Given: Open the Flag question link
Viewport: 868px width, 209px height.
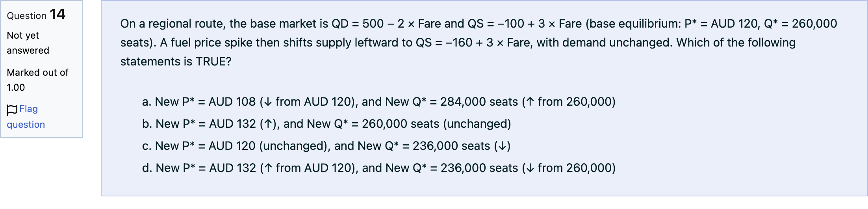Looking at the screenshot, I should click(x=26, y=117).
